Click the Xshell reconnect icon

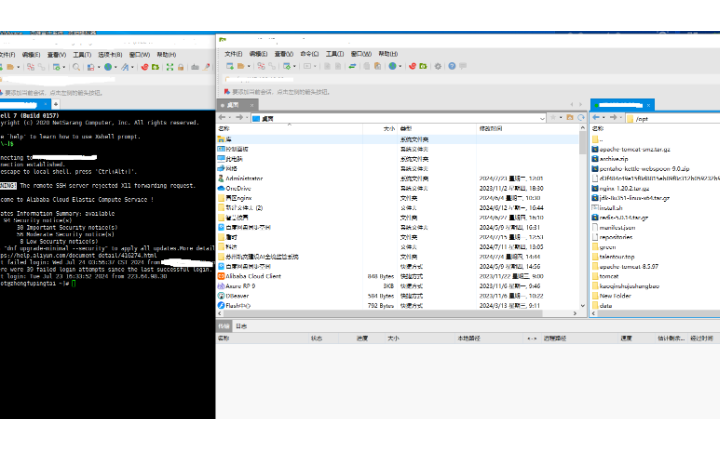pos(30,67)
